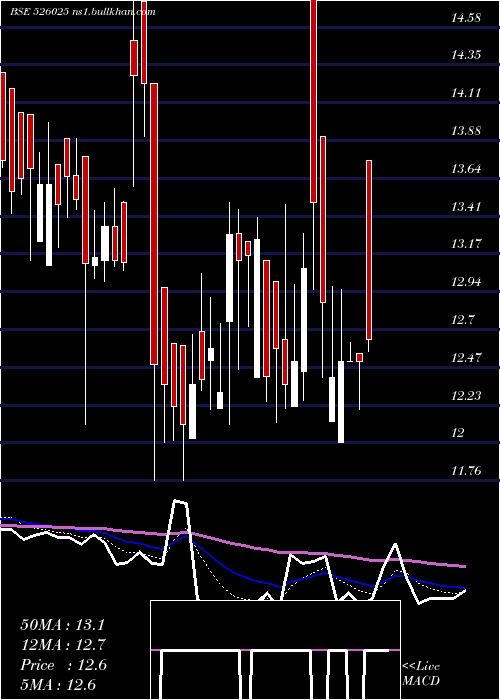The height and width of the screenshot is (700, 500).
Task: Click the 12MA : 12.7 readout
Action: point(62,645)
